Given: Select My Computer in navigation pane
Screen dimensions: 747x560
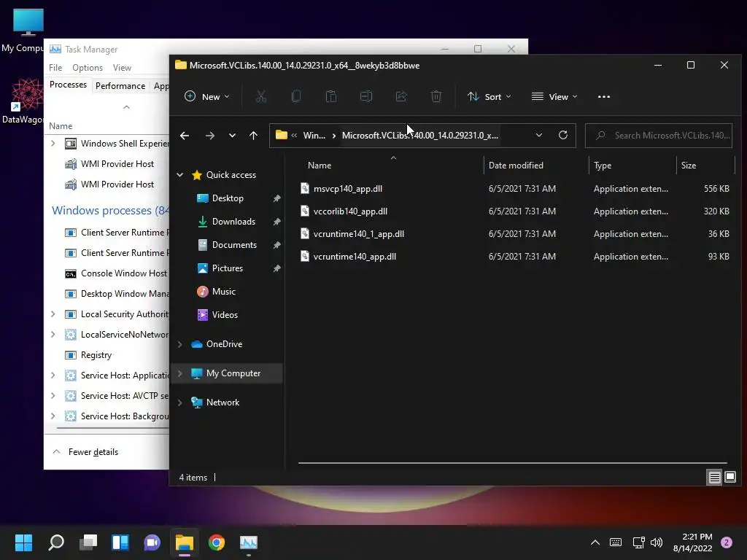Looking at the screenshot, I should [233, 373].
